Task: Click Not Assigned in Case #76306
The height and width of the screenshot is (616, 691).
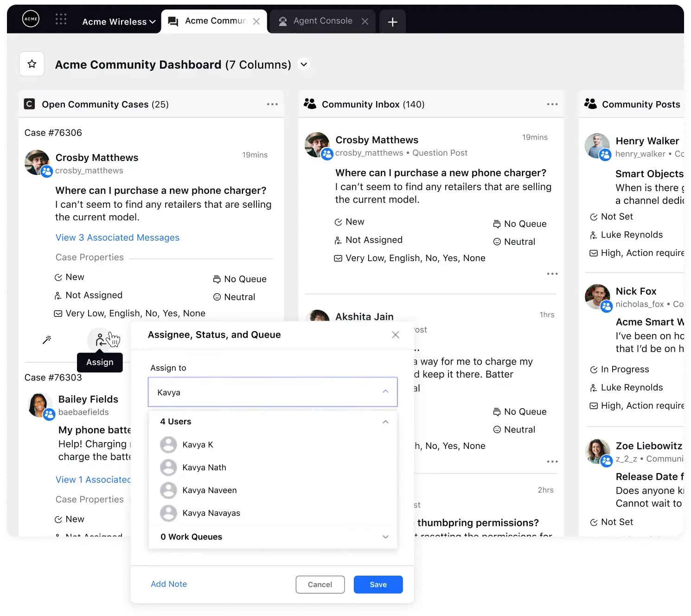Action: 89,295
